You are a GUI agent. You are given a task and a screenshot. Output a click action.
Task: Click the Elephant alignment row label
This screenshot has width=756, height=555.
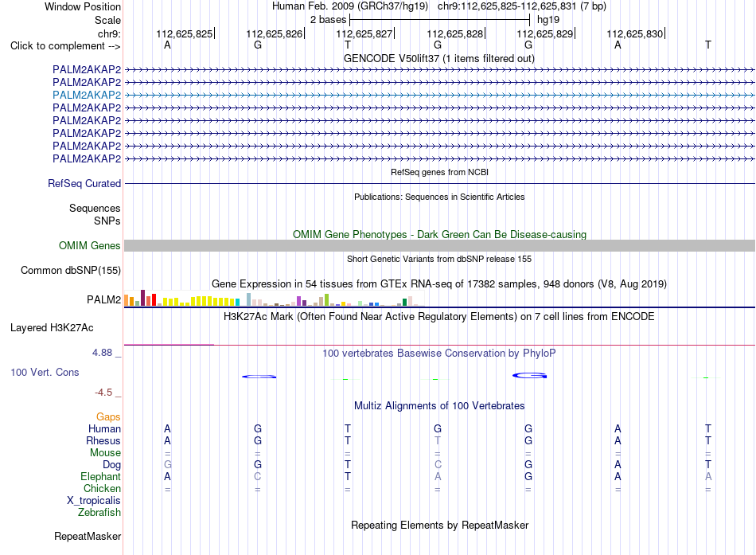pyautogui.click(x=101, y=477)
